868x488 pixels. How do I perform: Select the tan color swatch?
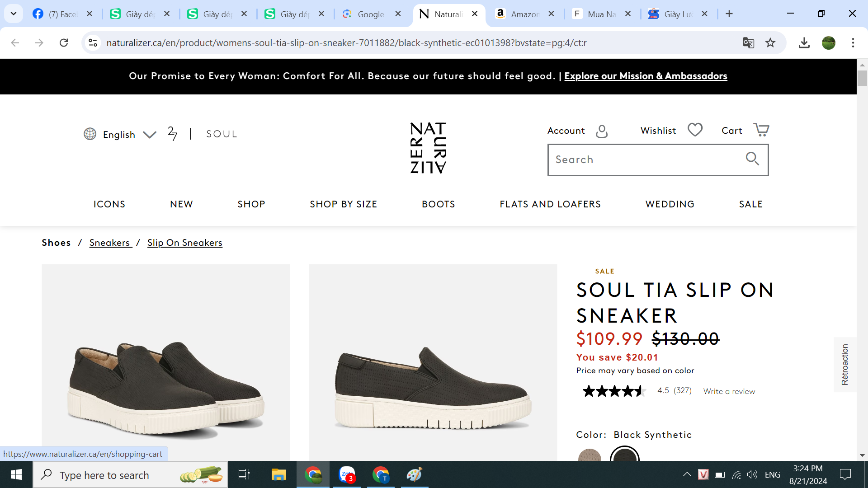tap(590, 455)
